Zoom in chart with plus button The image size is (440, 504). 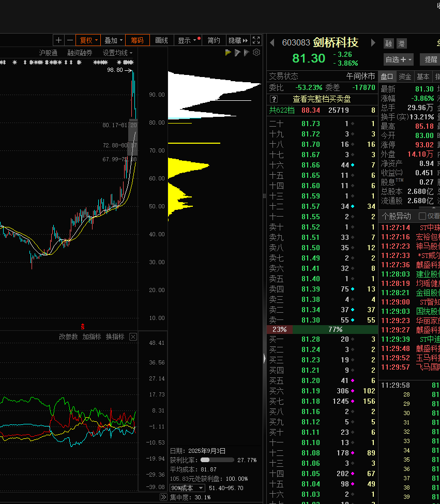click(x=58, y=40)
